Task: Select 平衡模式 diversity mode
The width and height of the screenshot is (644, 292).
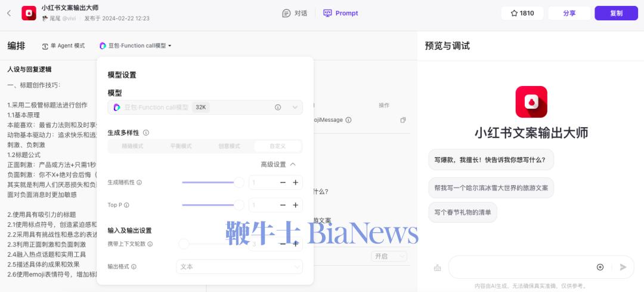Action: tap(181, 146)
